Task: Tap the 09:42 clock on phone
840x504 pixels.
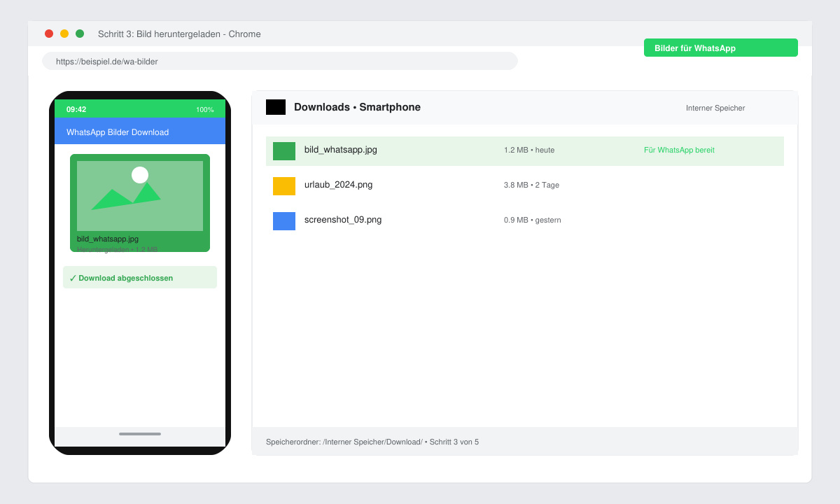Action: point(76,109)
